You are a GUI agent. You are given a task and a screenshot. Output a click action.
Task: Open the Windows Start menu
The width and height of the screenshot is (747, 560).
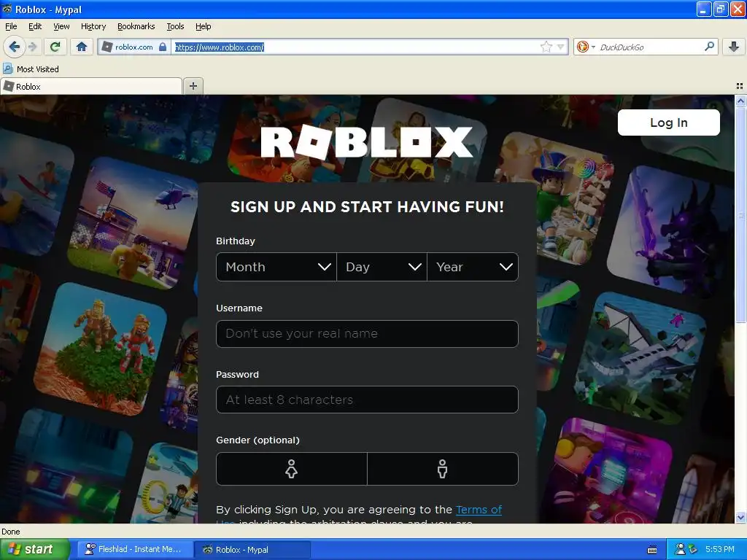[x=35, y=549]
